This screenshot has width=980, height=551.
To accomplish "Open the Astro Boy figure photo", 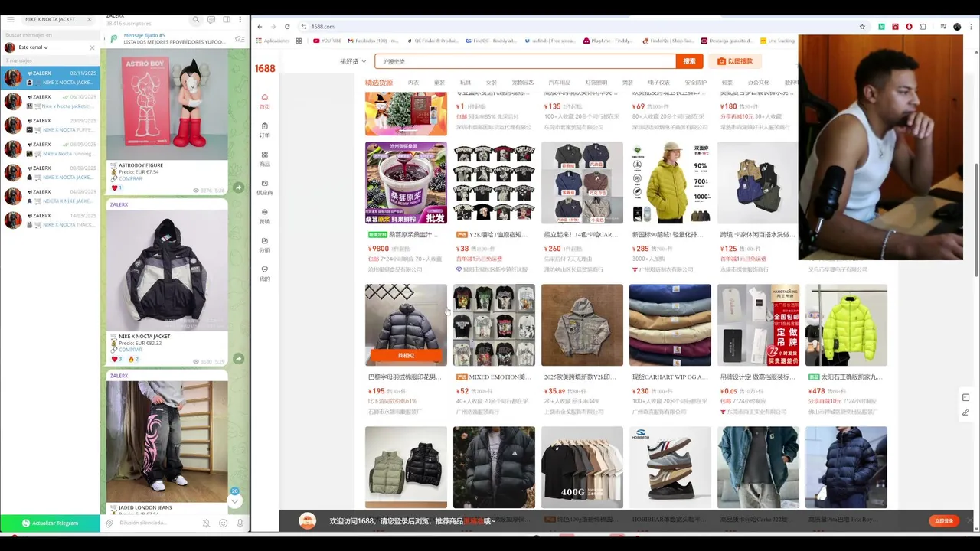I will click(x=167, y=104).
